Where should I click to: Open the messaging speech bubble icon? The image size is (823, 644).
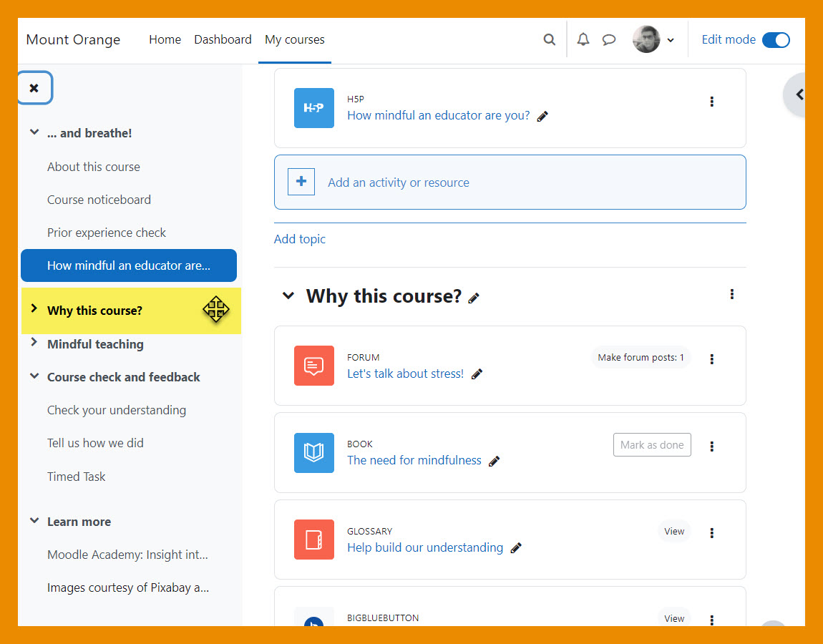609,40
